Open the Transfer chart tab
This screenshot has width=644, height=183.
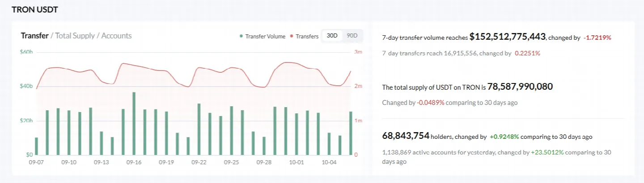click(34, 36)
